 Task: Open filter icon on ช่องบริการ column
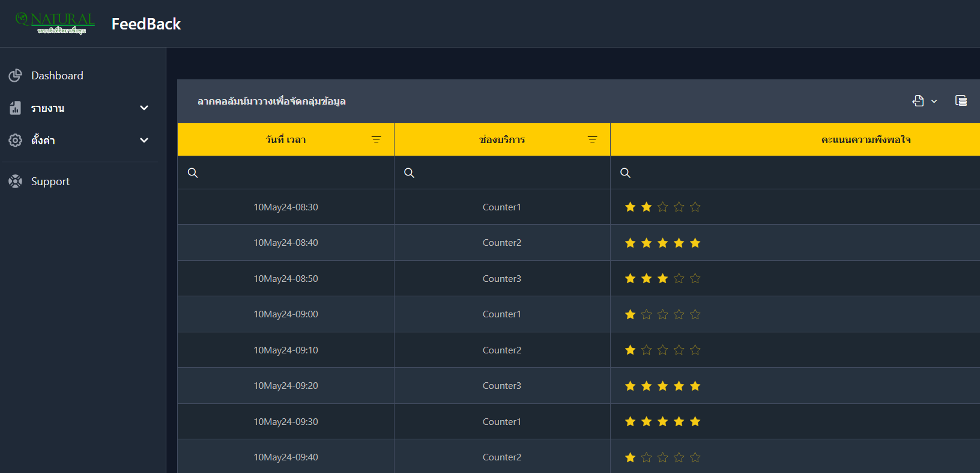[x=592, y=140]
